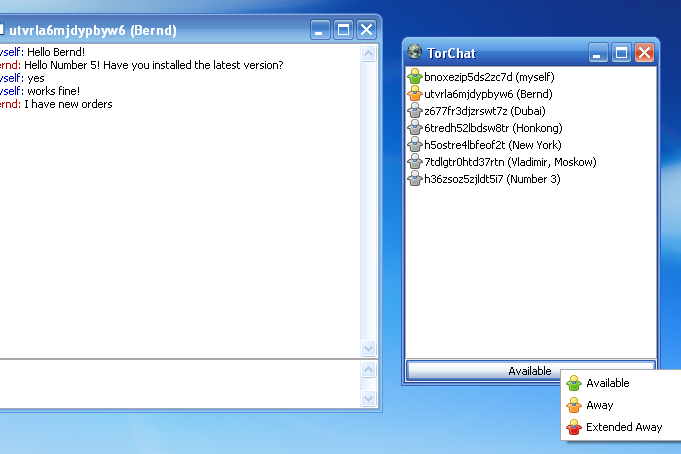Image resolution: width=681 pixels, height=454 pixels.
Task: Select contact h36zsoz5zjldt5i7 (Number 3)
Action: point(493,179)
